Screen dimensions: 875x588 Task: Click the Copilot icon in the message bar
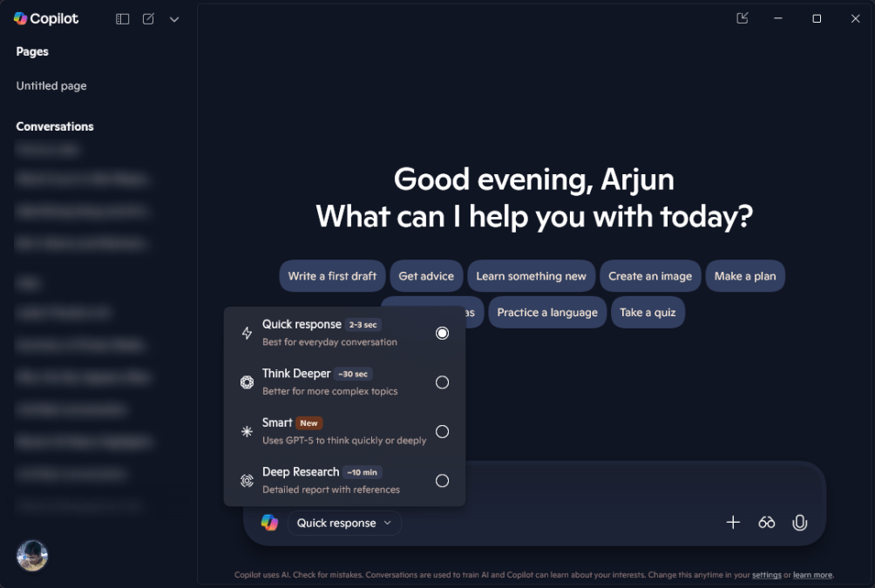click(269, 522)
